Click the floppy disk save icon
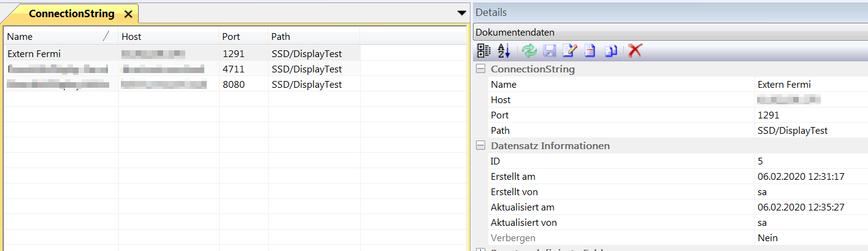868x251 pixels. (550, 51)
